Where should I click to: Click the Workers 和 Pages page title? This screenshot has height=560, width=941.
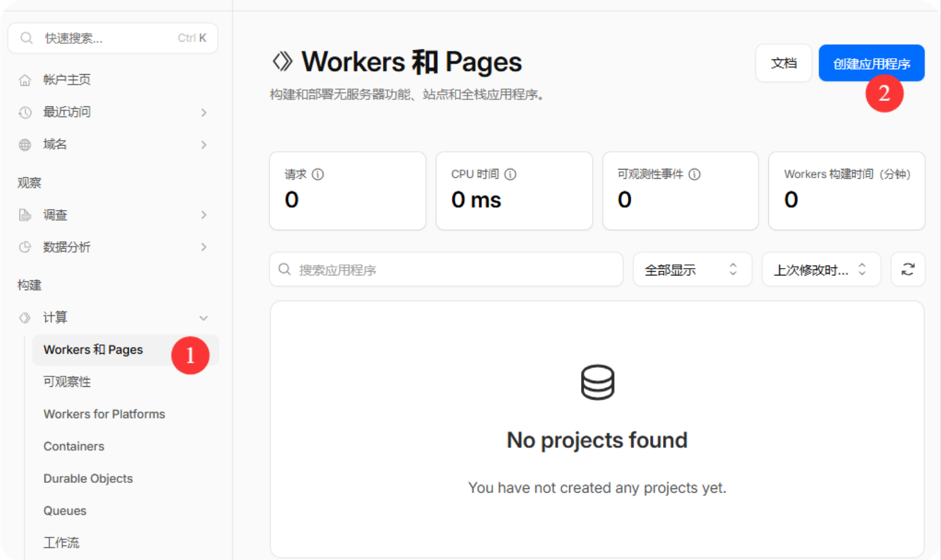click(411, 62)
